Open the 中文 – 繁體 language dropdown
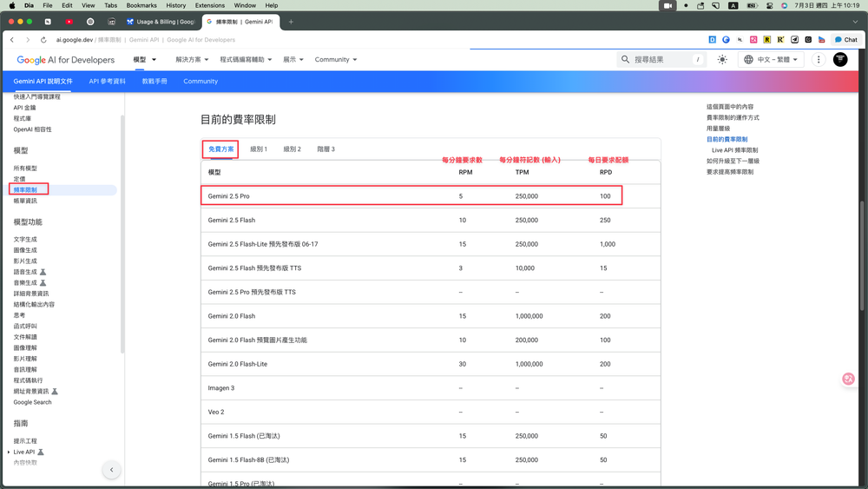This screenshot has width=868, height=489. pos(771,59)
